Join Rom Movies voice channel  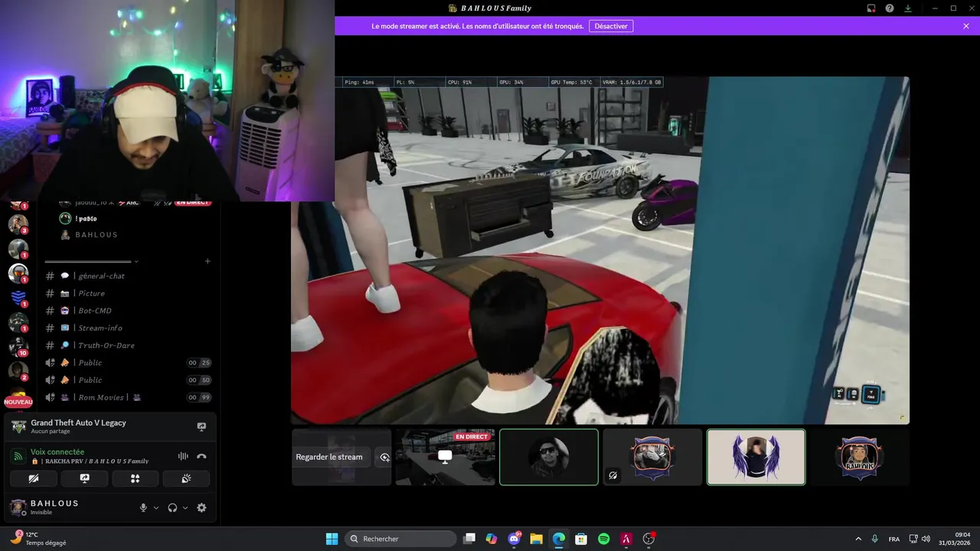click(126, 397)
